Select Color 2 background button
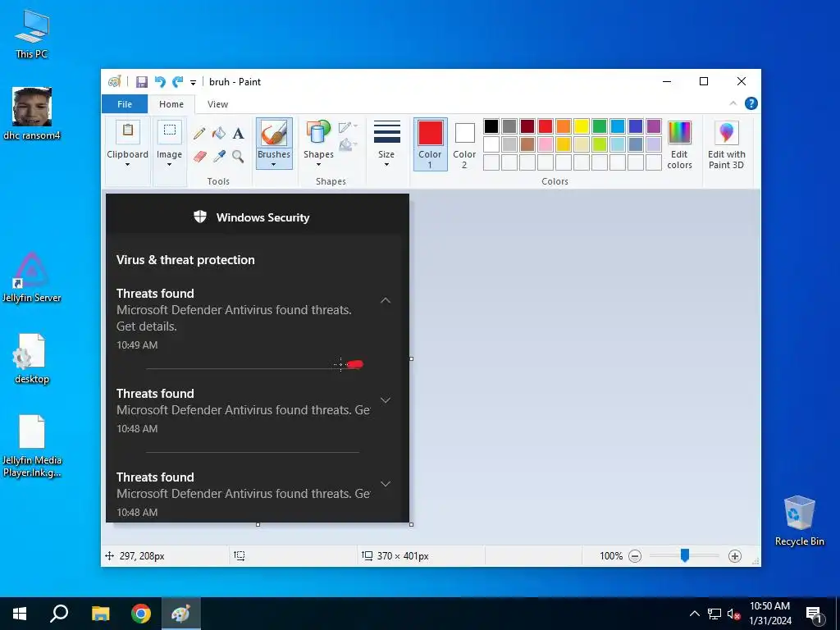Viewport: 840px width, 630px height. tap(464, 144)
